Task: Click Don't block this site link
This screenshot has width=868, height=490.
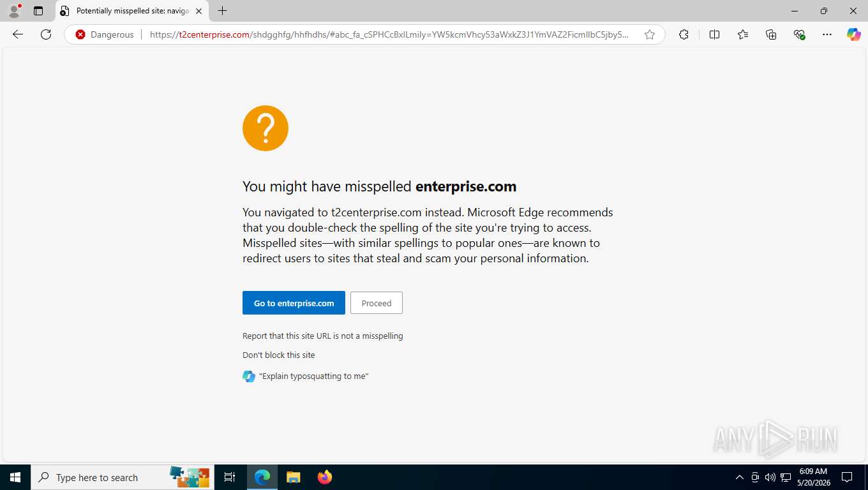Action: (279, 355)
